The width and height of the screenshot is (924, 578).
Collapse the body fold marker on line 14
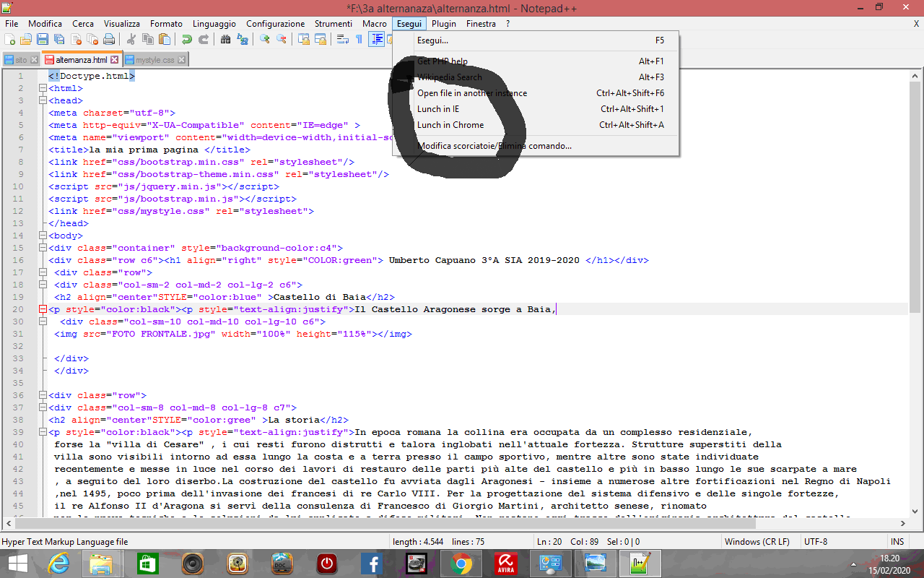pos(42,236)
